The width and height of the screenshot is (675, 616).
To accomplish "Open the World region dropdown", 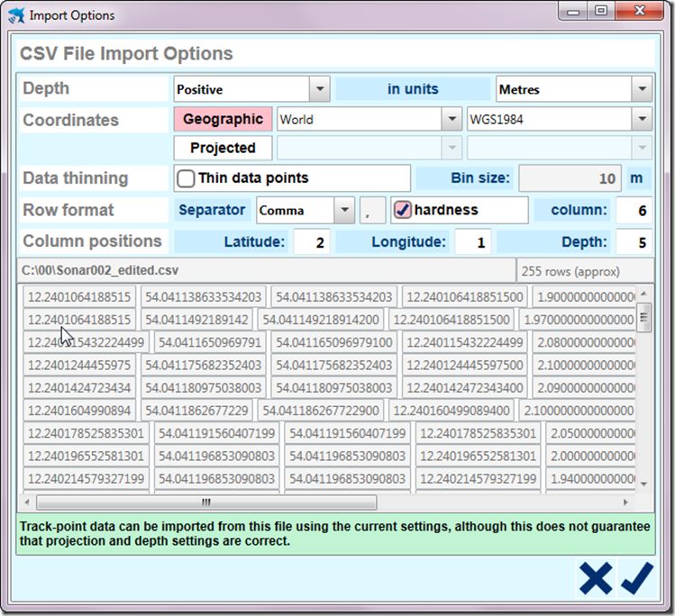I will (451, 119).
